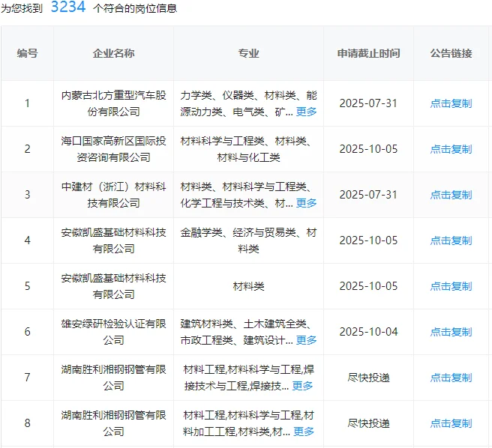This screenshot has width=492, height=448.
Task: Copy link for 海口国家高新区国际投资咨询有限公司 row
Action: point(451,149)
